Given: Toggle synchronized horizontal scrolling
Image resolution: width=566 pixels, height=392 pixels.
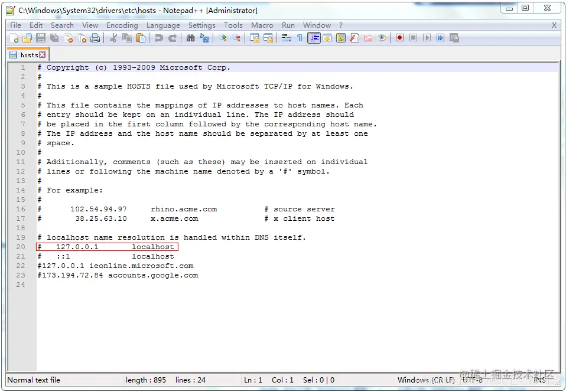Looking at the screenshot, I should (x=268, y=38).
